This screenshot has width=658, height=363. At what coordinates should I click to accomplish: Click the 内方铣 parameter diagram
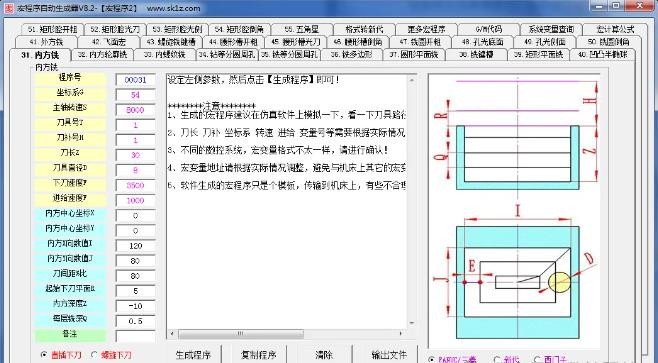514,211
